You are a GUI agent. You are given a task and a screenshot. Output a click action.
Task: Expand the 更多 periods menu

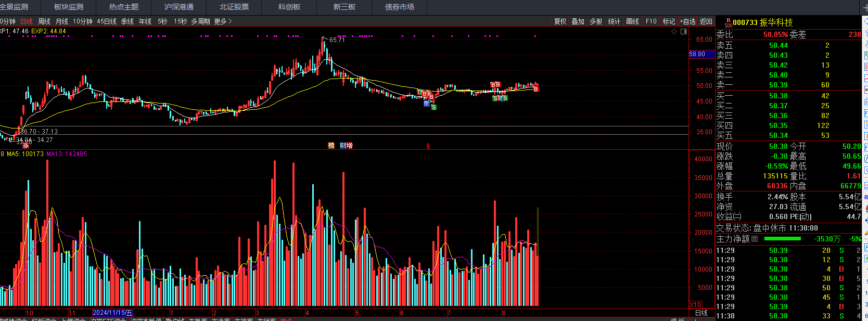point(223,21)
